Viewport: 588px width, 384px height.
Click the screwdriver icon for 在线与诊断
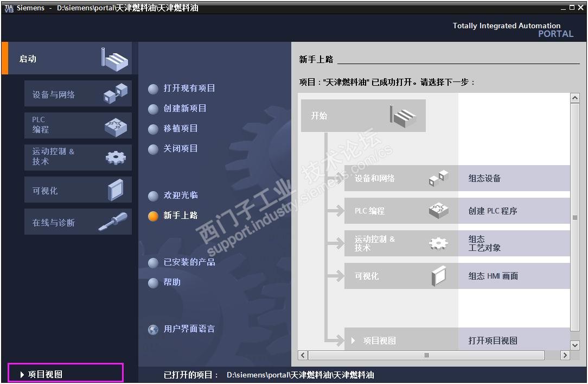(x=113, y=221)
